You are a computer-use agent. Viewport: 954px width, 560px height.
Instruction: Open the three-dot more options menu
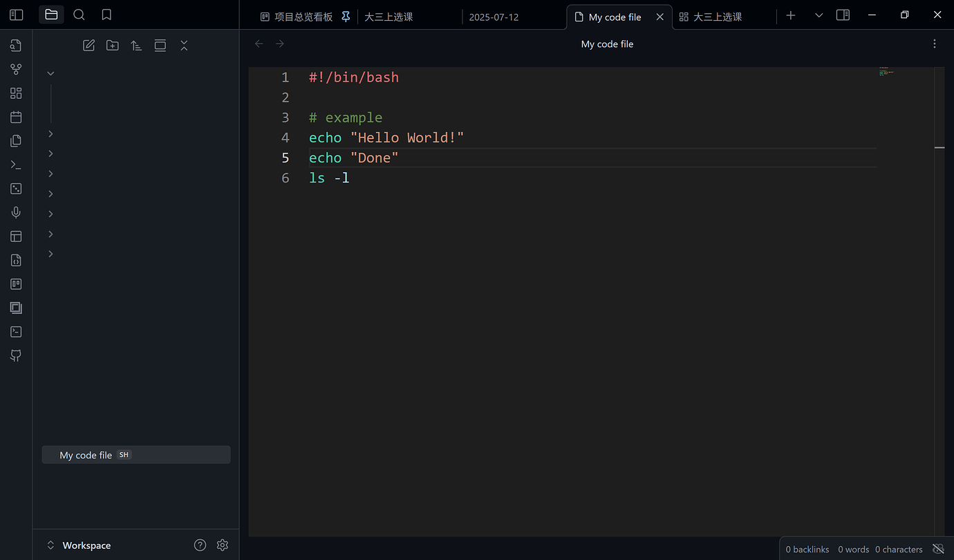[934, 44]
